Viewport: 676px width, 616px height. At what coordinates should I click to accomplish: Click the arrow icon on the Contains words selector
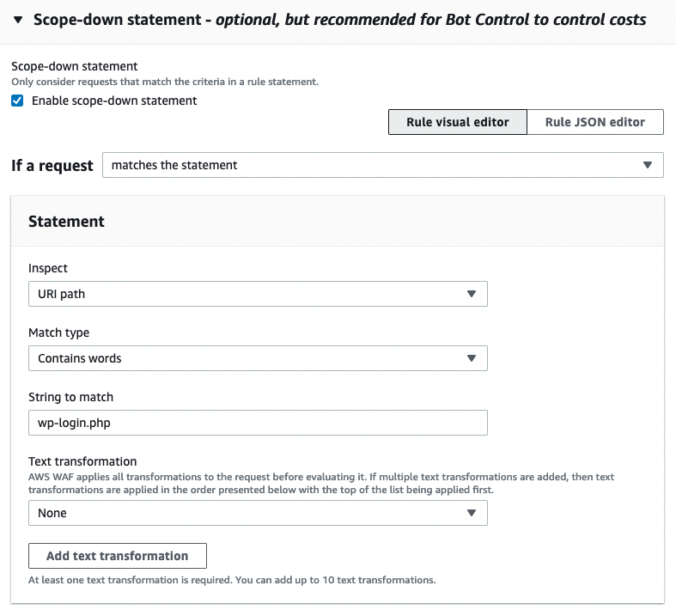(471, 358)
